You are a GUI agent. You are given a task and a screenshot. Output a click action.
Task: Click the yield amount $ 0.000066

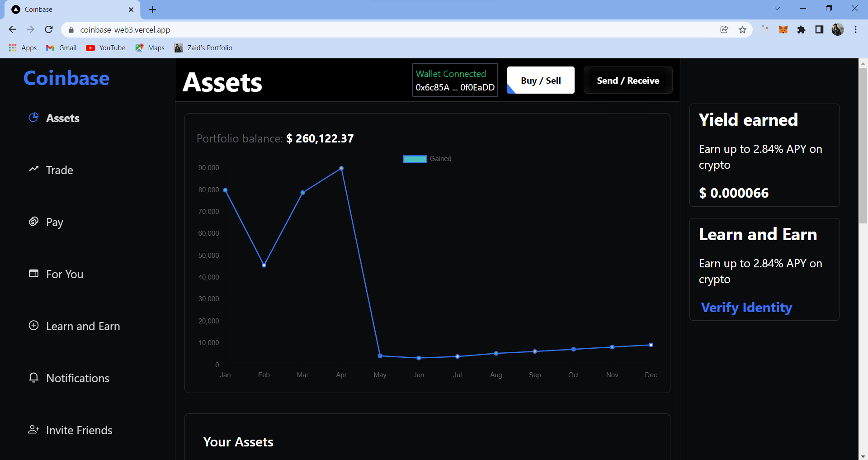pos(733,193)
